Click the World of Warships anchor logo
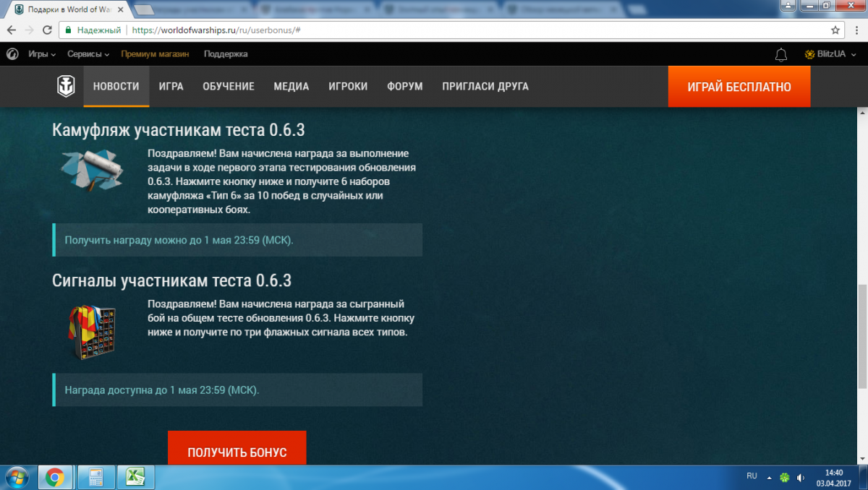 (66, 87)
